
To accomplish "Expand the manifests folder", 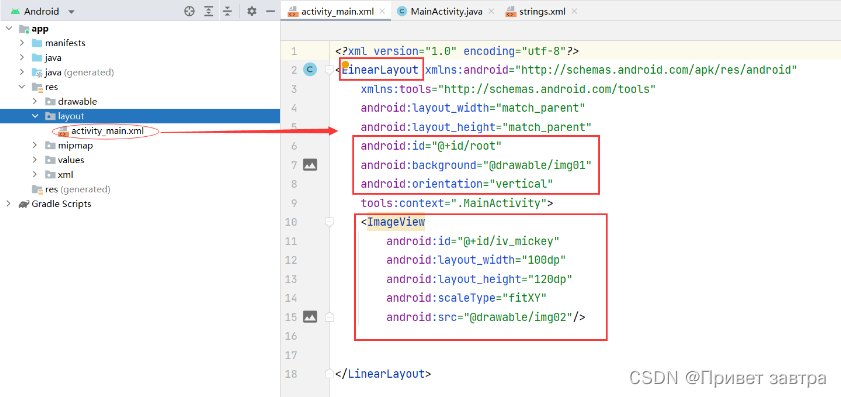I will tap(22, 43).
